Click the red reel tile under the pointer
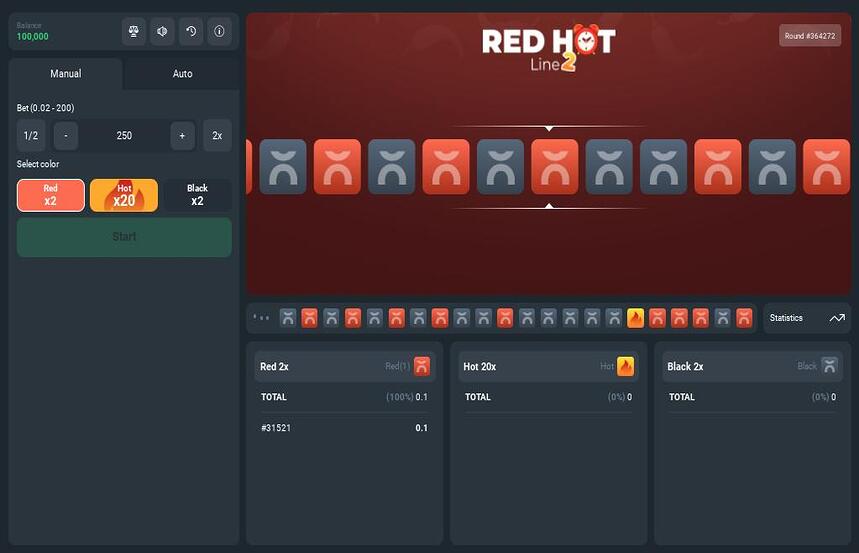This screenshot has height=553, width=859. click(554, 167)
